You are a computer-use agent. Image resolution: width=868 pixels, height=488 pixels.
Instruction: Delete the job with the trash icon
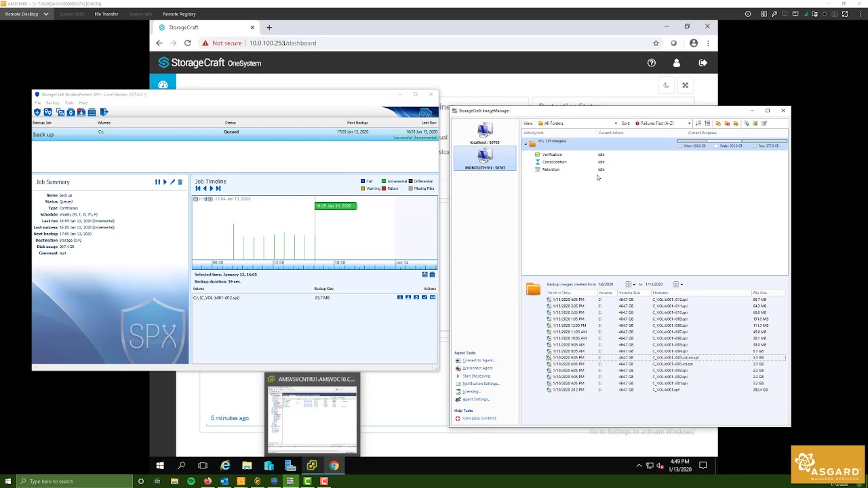pyautogui.click(x=180, y=182)
